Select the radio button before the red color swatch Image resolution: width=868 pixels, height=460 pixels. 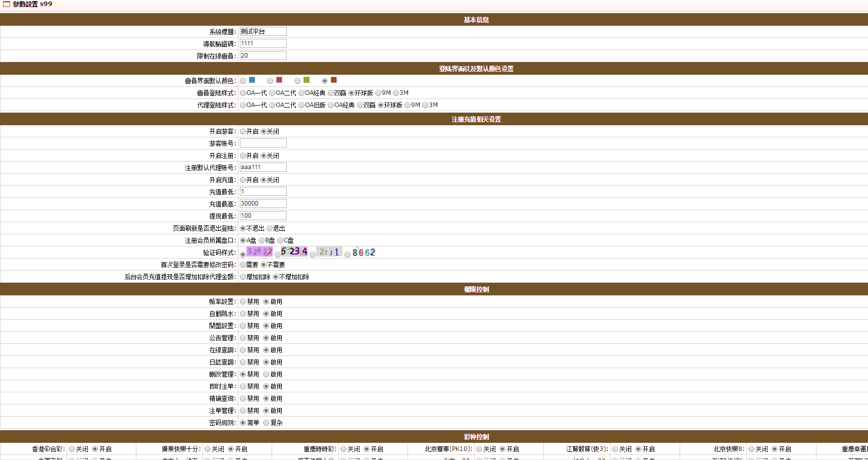pos(270,81)
